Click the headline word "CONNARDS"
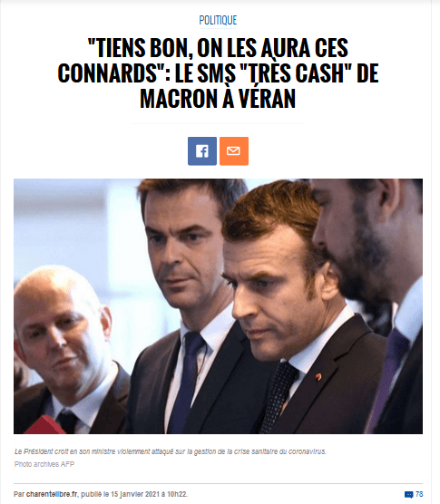 tap(107, 73)
